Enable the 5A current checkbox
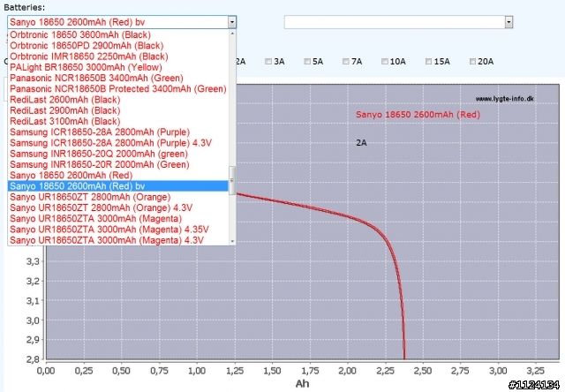This screenshot has height=392, width=565. (x=307, y=61)
